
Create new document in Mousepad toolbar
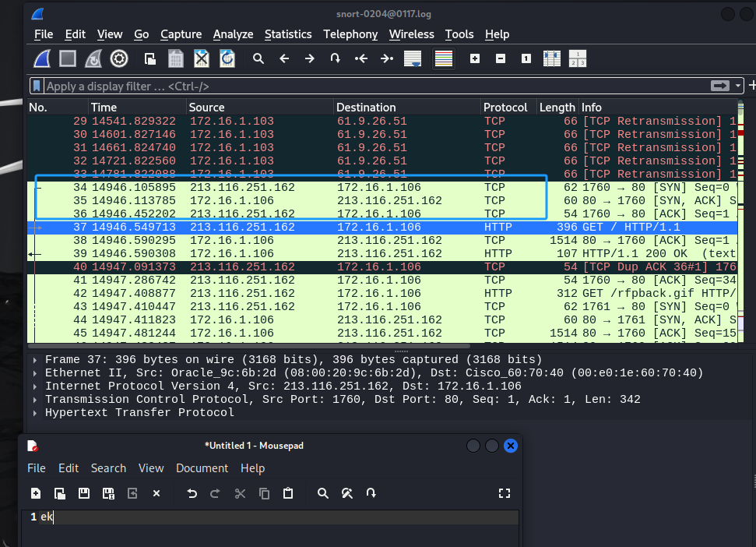[x=36, y=493]
